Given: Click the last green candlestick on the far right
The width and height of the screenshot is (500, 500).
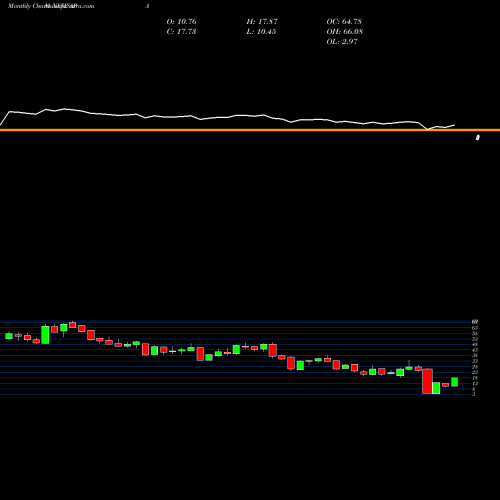Looking at the screenshot, I should click(x=455, y=382).
